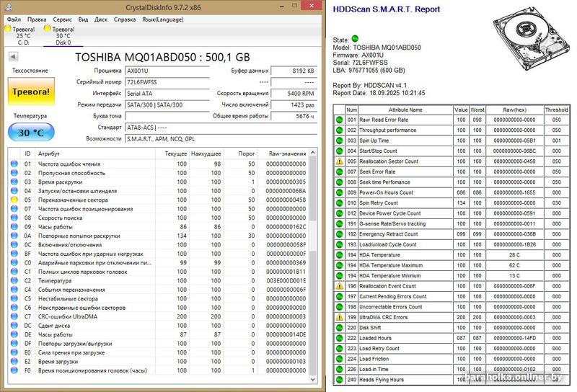Screen dimensions: 577x392
Task: Click green icon for 193 Load/unload Cycle Count
Action: pos(339,244)
